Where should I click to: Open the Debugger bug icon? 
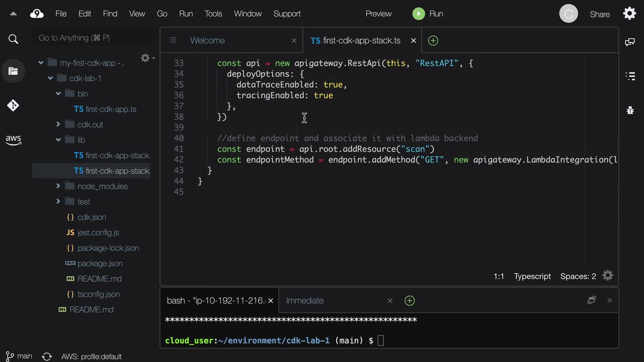(630, 110)
